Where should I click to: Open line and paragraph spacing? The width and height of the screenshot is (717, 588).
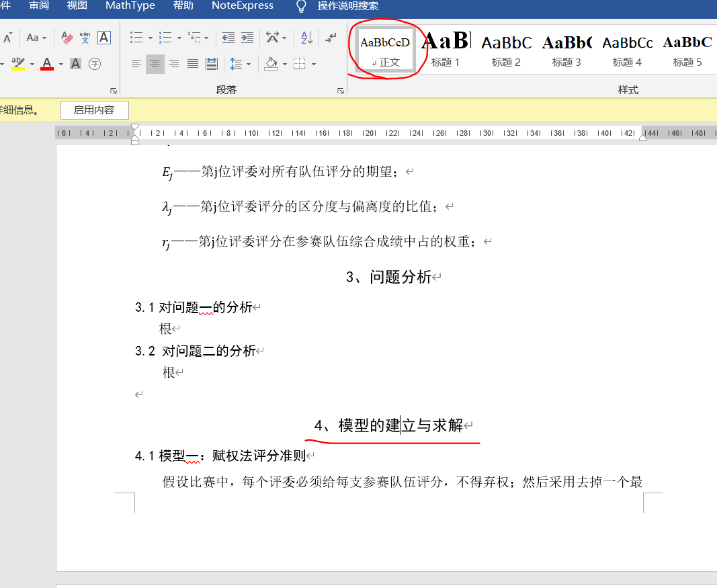tap(236, 64)
